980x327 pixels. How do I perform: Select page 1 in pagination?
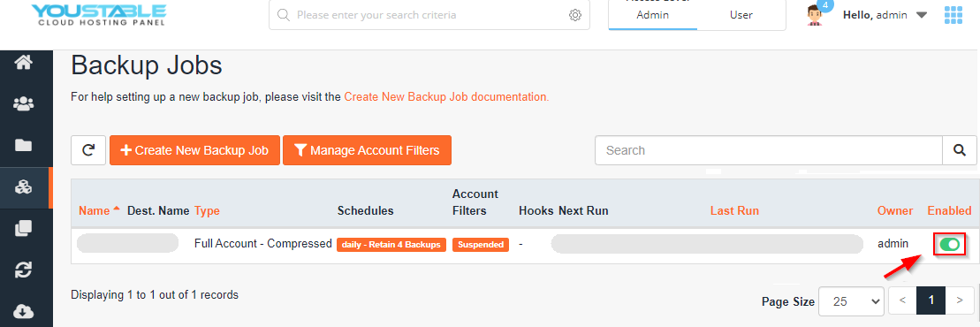coord(931,300)
